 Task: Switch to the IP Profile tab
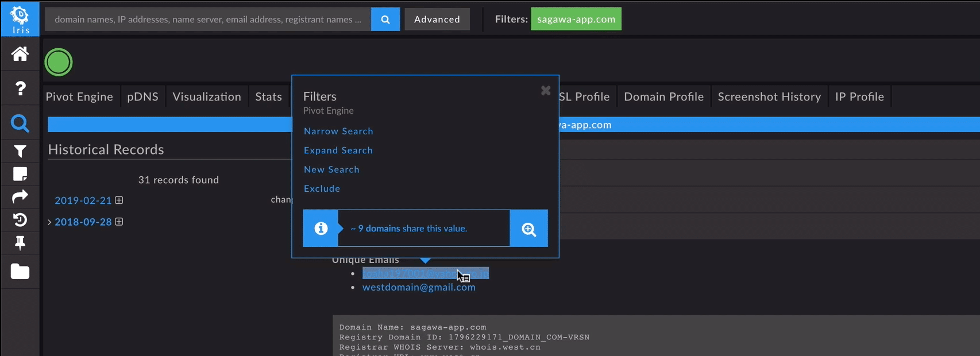pos(859,96)
